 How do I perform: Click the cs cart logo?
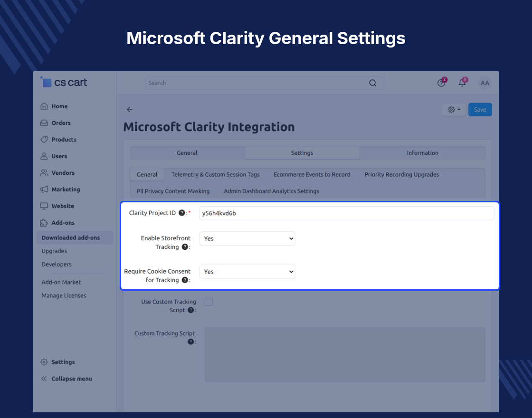tap(64, 82)
